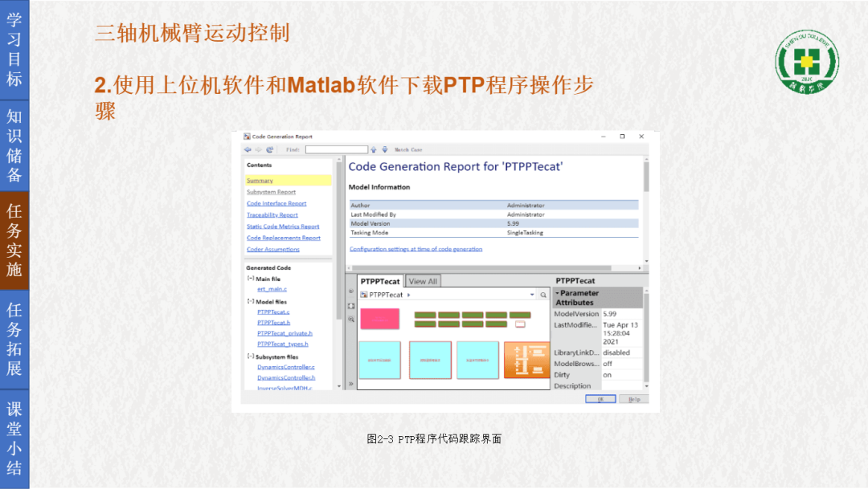This screenshot has width=868, height=489.
Task: Open the Summary contents link
Action: point(260,181)
